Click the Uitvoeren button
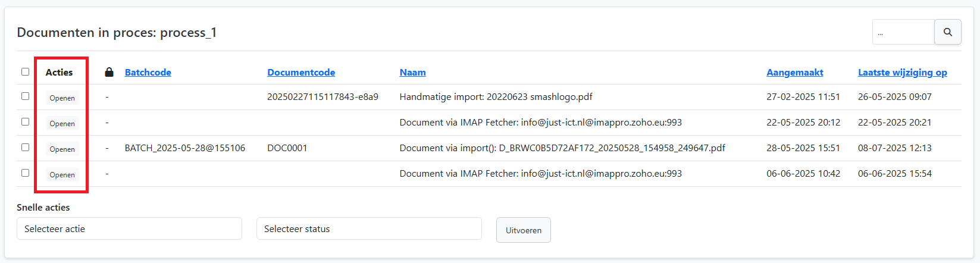The height and width of the screenshot is (263, 980). (x=524, y=230)
